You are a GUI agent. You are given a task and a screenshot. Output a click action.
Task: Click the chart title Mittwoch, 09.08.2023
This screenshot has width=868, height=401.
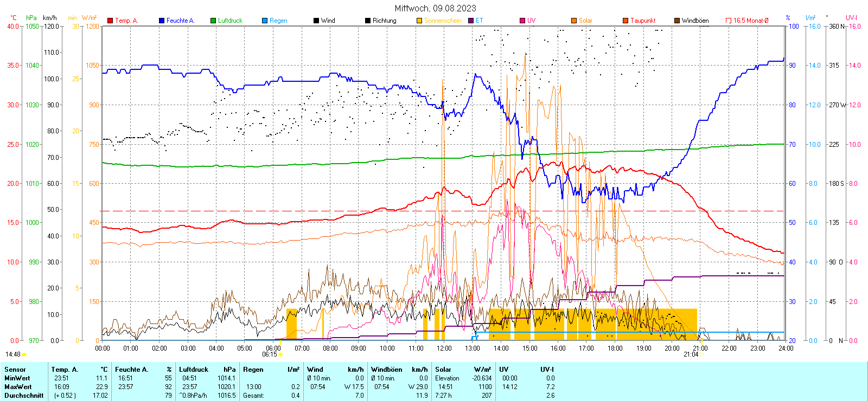click(x=435, y=8)
